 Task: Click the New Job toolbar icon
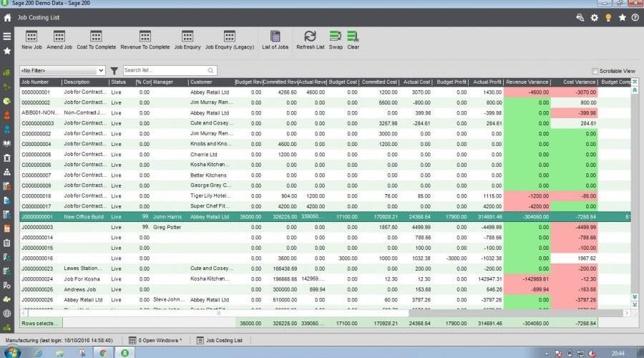(x=31, y=40)
